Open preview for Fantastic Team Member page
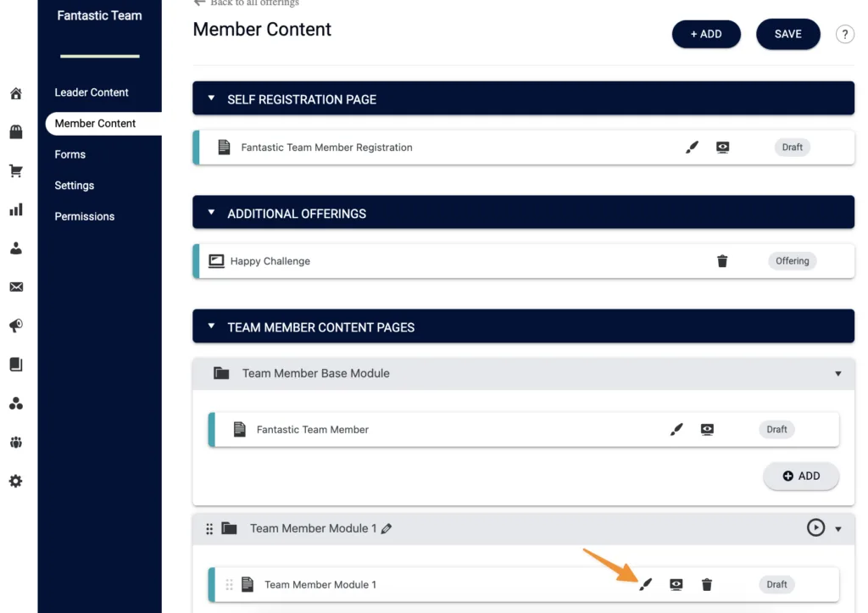 tap(707, 429)
